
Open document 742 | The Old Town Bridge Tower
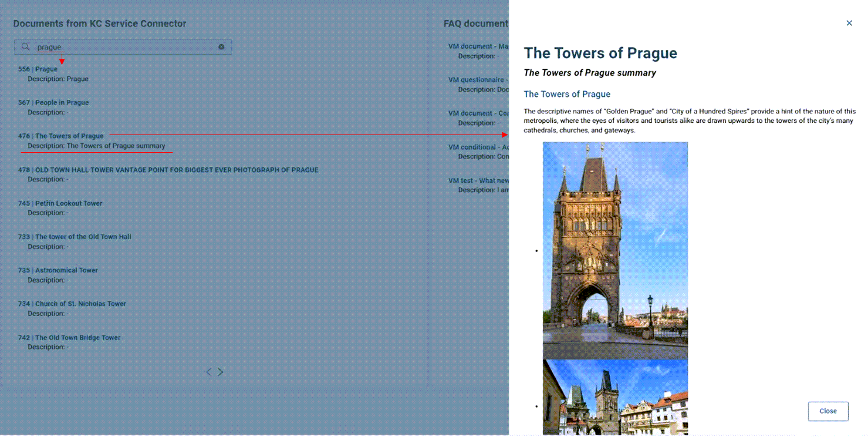pyautogui.click(x=69, y=338)
